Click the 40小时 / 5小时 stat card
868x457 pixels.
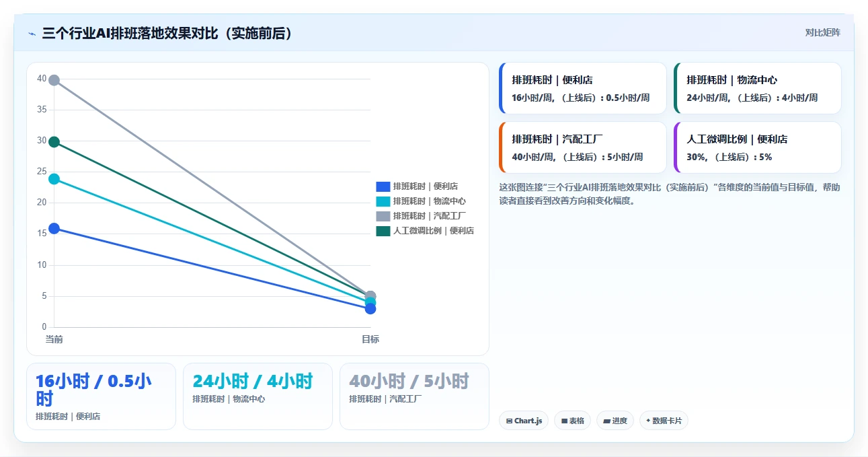pos(414,396)
